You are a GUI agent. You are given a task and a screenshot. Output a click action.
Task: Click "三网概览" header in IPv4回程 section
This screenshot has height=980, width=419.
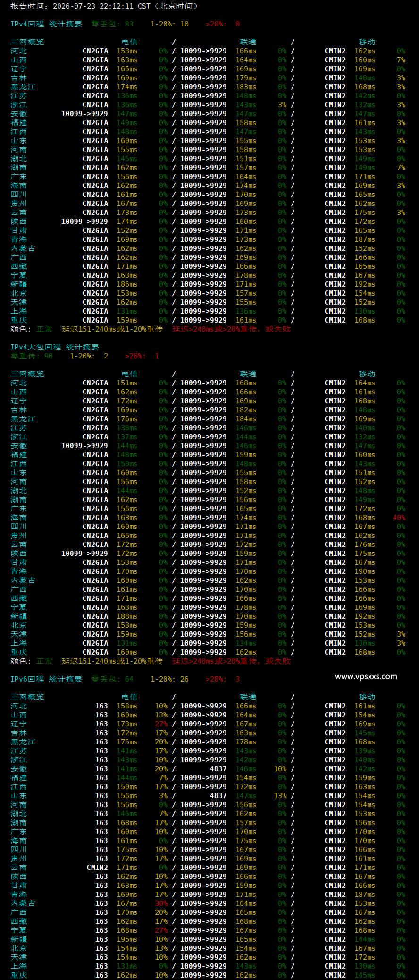pos(27,42)
